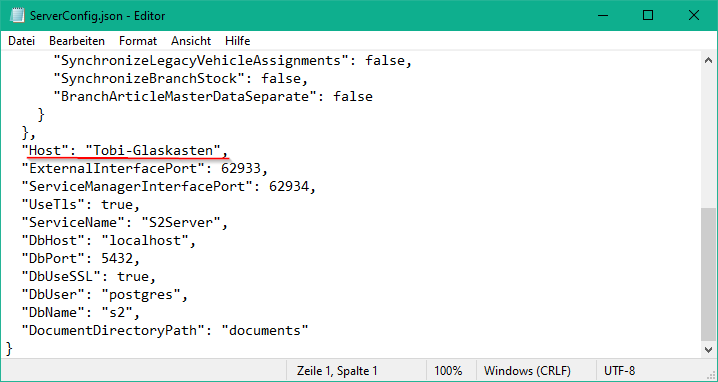Click inside the "localhost" DbHost value

coord(145,240)
